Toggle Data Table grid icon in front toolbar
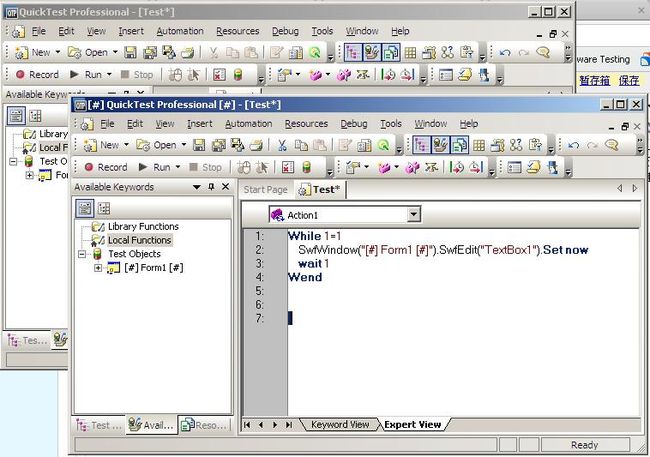 479,145
